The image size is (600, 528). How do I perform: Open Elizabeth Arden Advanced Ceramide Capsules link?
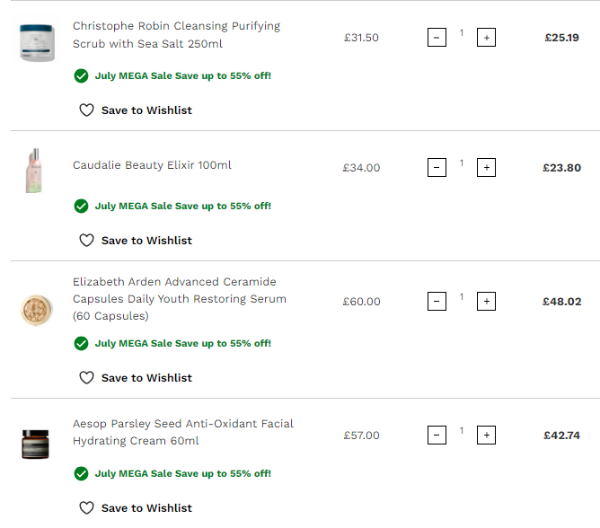click(180, 299)
